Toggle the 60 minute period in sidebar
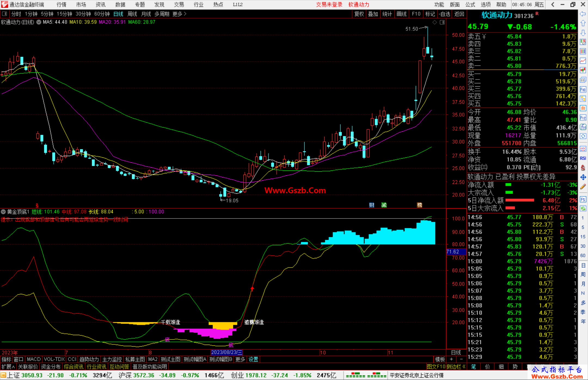 pos(583,255)
